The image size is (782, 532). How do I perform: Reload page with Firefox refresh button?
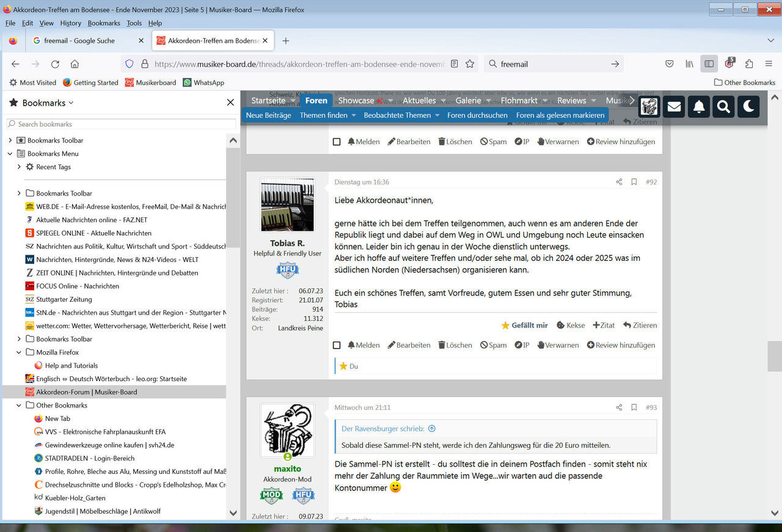point(55,64)
